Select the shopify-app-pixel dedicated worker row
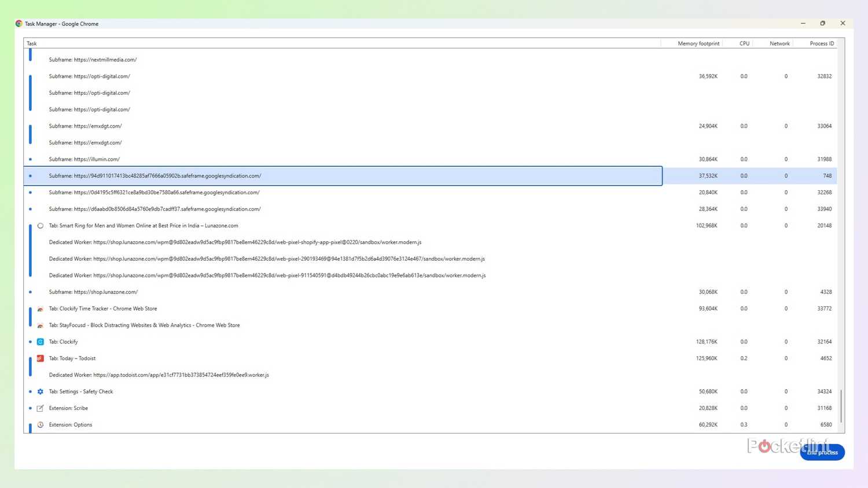The image size is (868, 488). [x=430, y=242]
